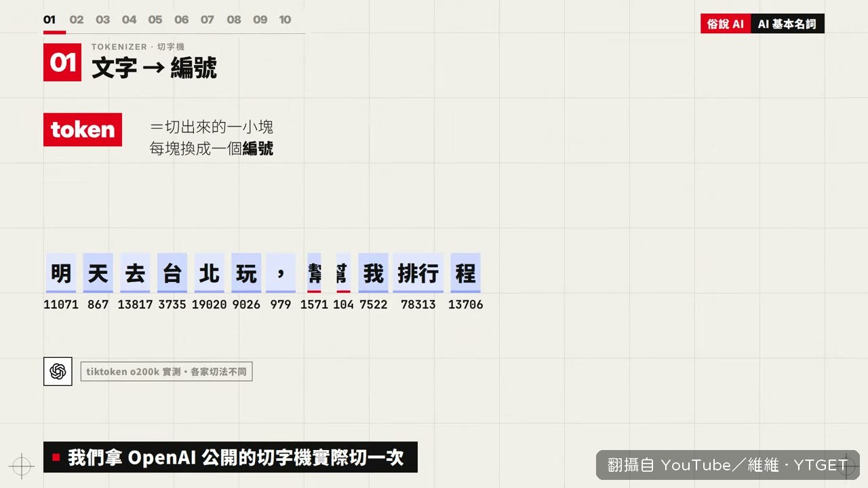This screenshot has width=868, height=488.
Task: Select chapter tab 01 in the number strip
Action: tap(50, 20)
